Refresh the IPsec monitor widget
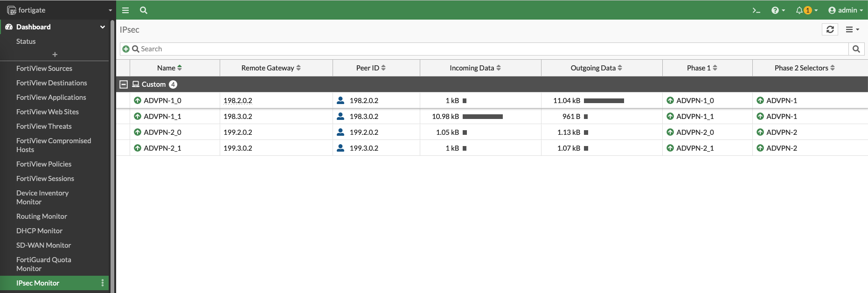Viewport: 868px width, 293px height. point(830,29)
